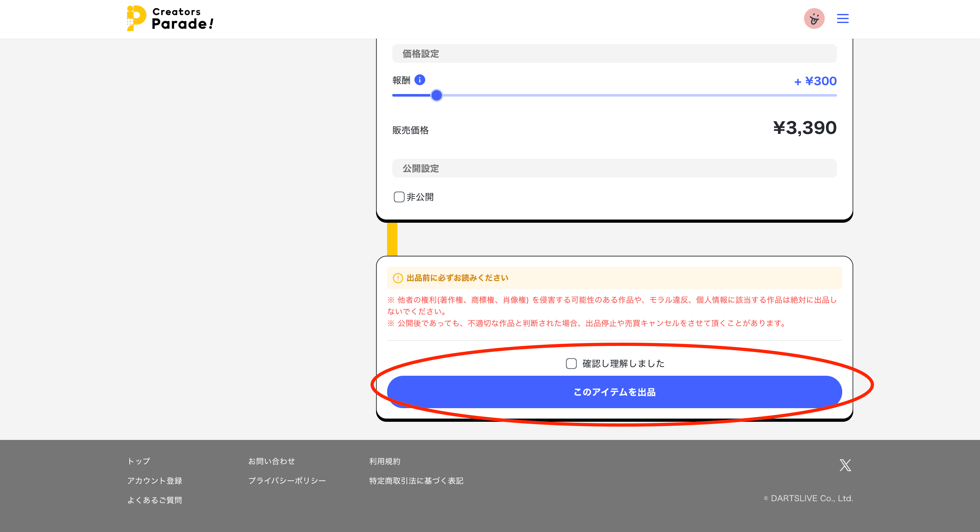Viewport: 980px width, 532px height.
Task: Click the info icon next to 報酬
Action: [419, 79]
